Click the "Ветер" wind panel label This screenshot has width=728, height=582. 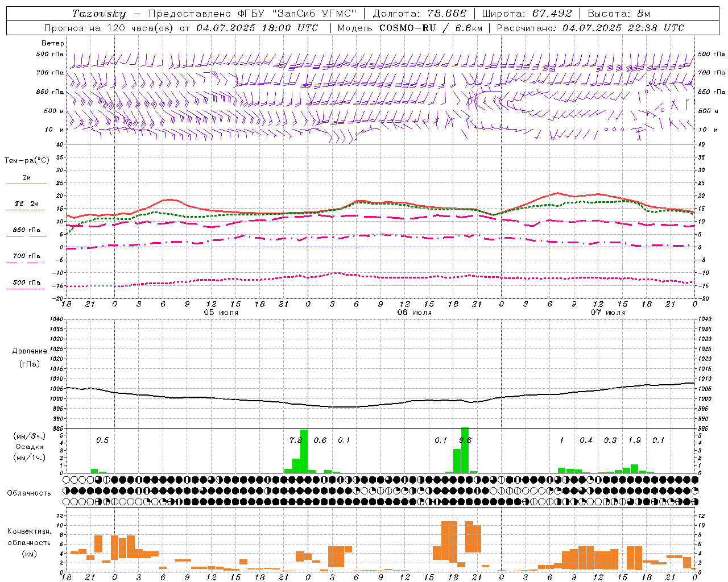[53, 43]
